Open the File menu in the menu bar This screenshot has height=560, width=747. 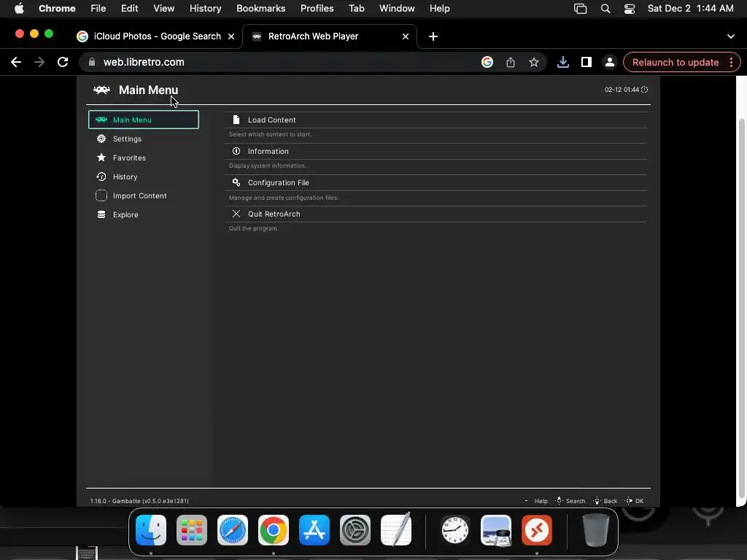pos(98,8)
